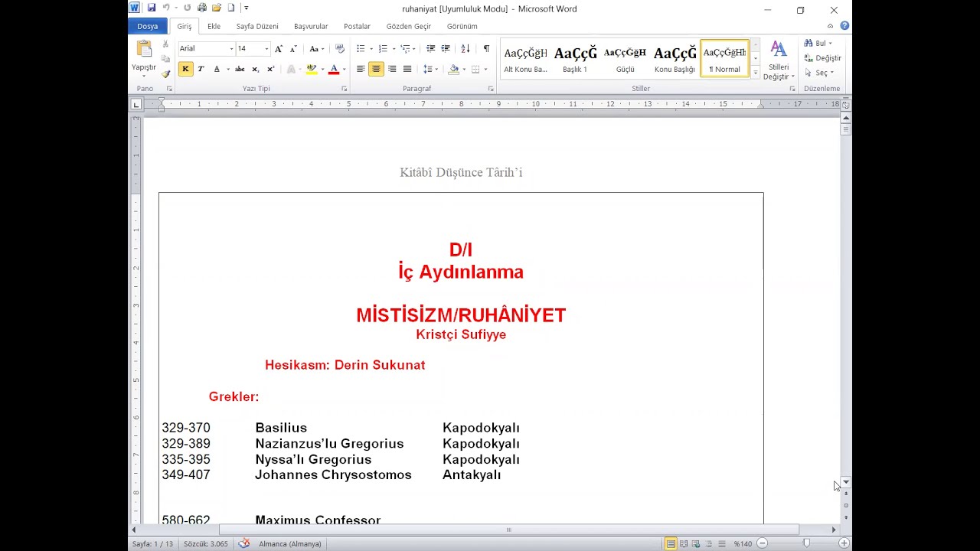The image size is (980, 551).
Task: Toggle show paragraph marks pilcrow
Action: pyautogui.click(x=486, y=48)
